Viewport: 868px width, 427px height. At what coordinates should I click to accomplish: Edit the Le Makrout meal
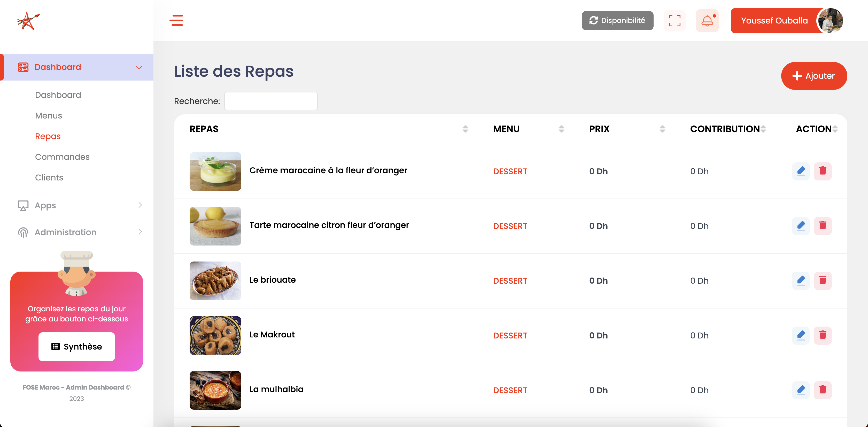(x=801, y=335)
